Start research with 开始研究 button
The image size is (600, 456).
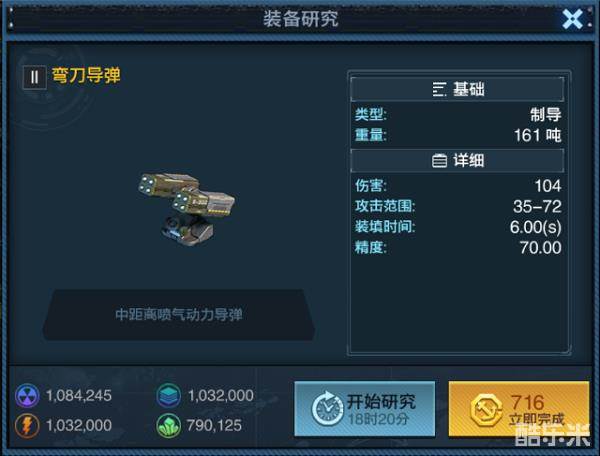[365, 409]
